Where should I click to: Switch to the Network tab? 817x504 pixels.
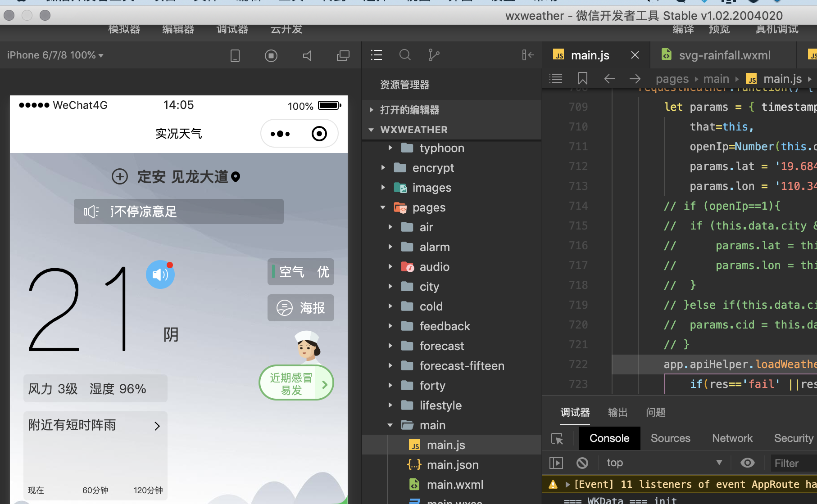tap(732, 438)
